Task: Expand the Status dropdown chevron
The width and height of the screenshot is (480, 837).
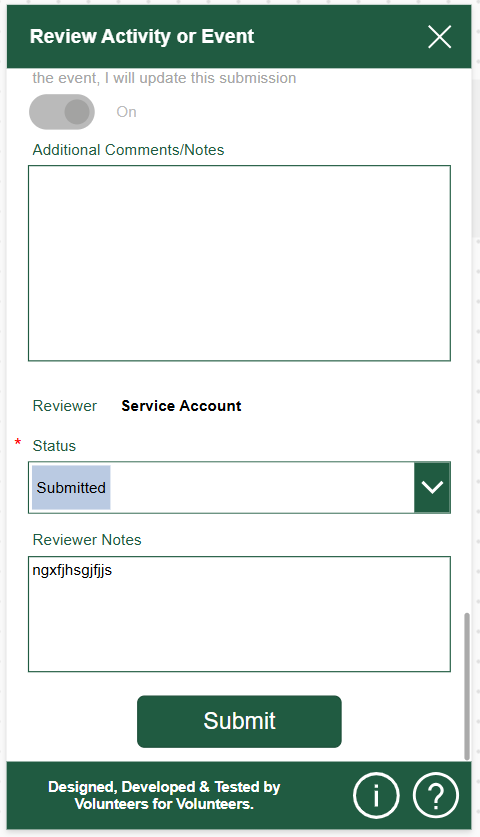Action: pos(432,487)
